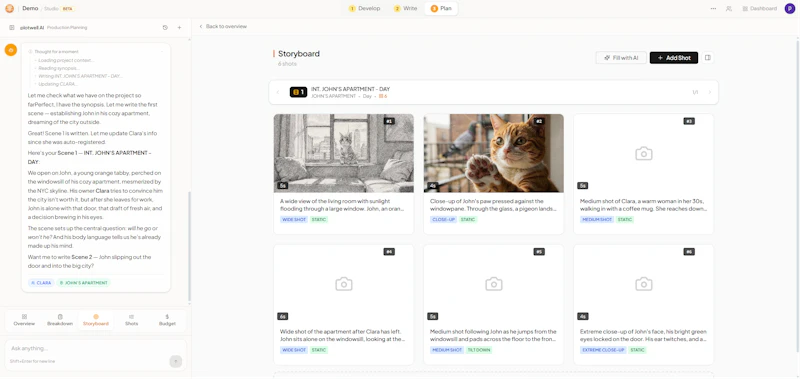The width and height of the screenshot is (800, 379).
Task: Click the Demo project name
Action: point(30,9)
